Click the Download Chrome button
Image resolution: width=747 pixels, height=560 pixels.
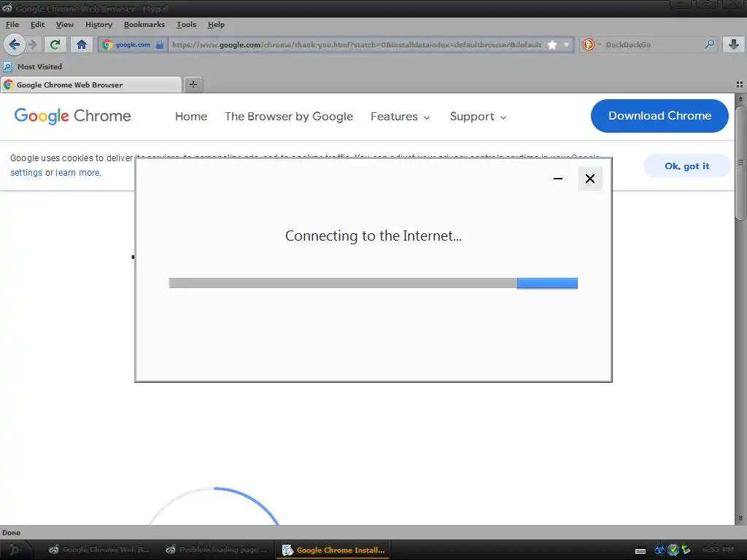click(659, 116)
